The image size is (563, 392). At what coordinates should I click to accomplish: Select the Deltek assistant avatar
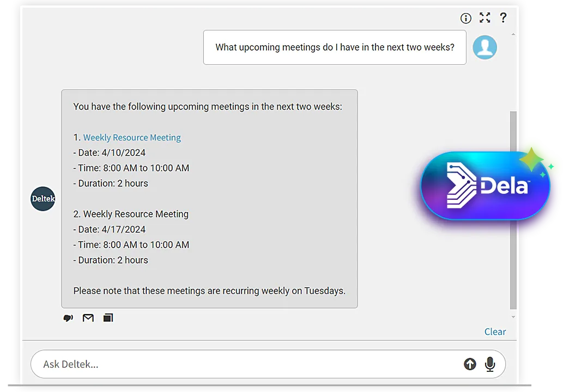(x=43, y=199)
